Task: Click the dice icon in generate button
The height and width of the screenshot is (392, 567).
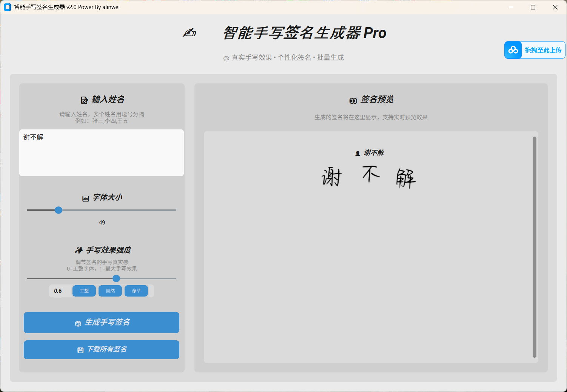Action: click(78, 323)
